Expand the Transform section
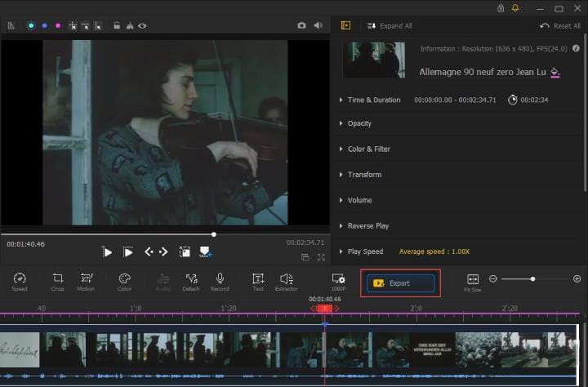588x387 pixels. point(364,175)
